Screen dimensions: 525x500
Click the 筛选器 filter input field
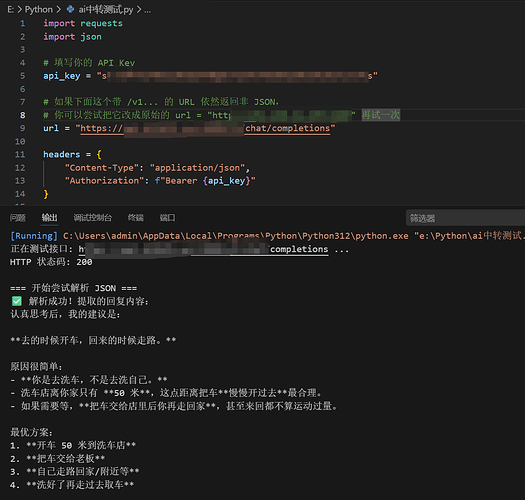coord(465,218)
